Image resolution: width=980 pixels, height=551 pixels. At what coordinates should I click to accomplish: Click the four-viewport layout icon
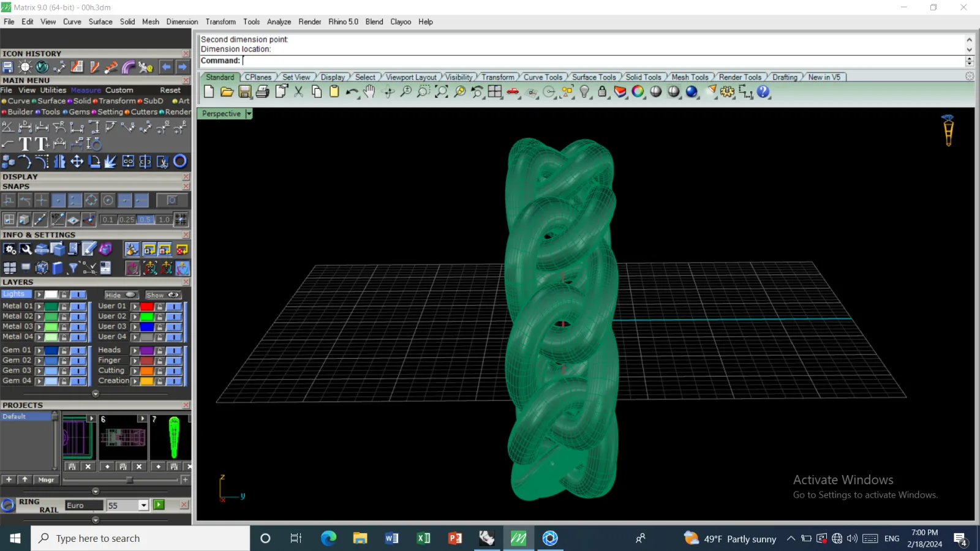coord(495,92)
